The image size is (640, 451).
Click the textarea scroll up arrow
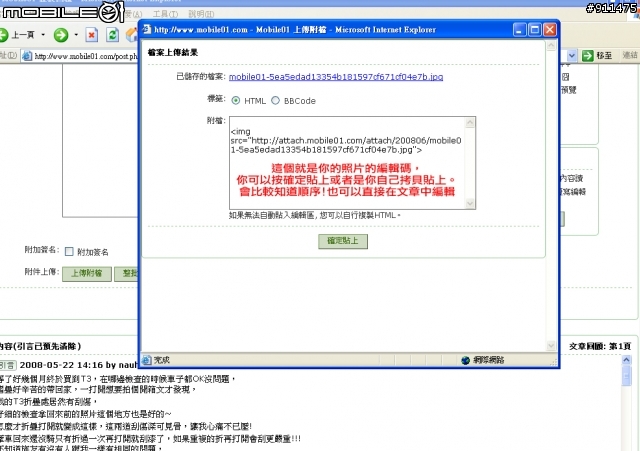(470, 122)
